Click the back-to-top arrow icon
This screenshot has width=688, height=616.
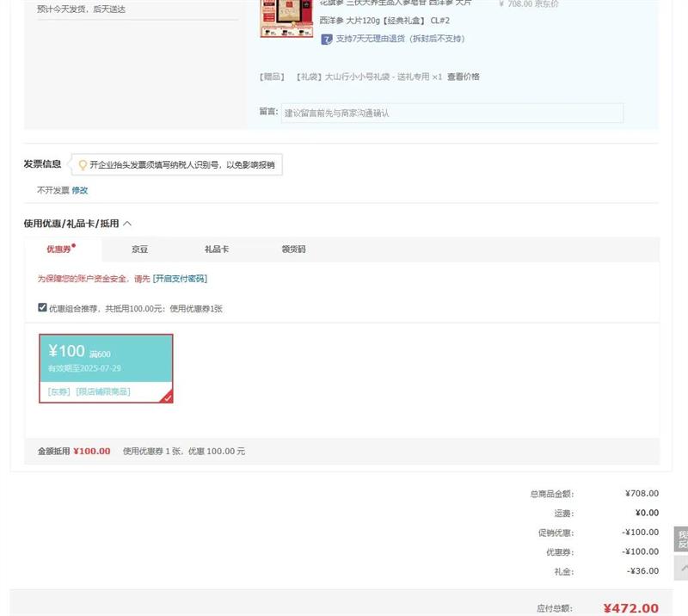tap(681, 568)
